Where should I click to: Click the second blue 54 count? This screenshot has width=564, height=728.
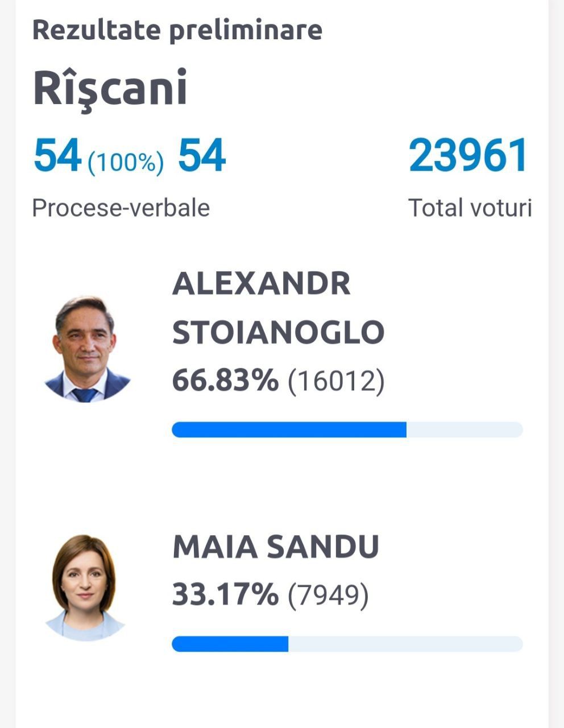coord(202,156)
